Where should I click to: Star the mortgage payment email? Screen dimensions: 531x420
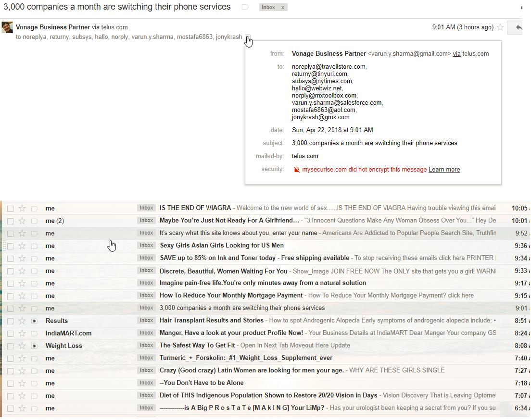(22, 296)
